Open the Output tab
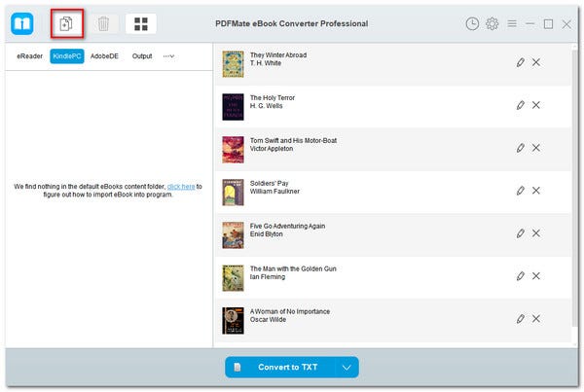Screen dimensions: 584x392 [x=142, y=56]
